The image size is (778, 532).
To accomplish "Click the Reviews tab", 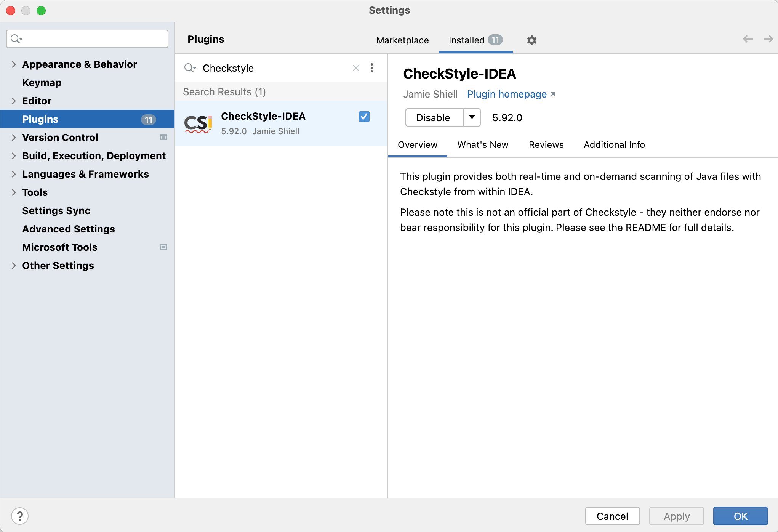I will tap(545, 145).
